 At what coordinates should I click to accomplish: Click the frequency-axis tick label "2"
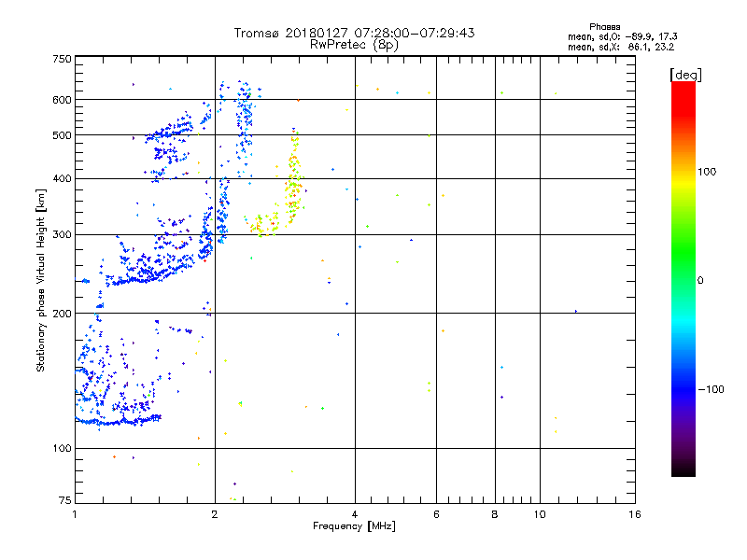click(x=215, y=514)
